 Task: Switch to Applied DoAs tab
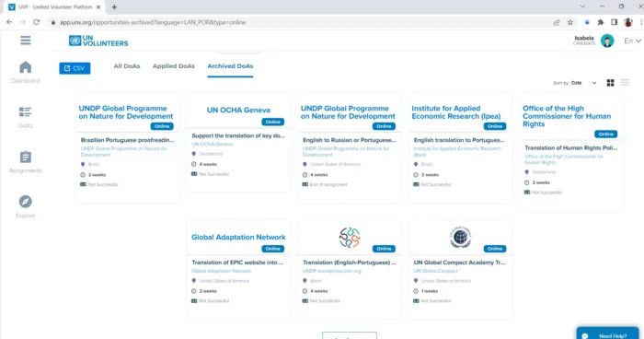click(x=174, y=65)
